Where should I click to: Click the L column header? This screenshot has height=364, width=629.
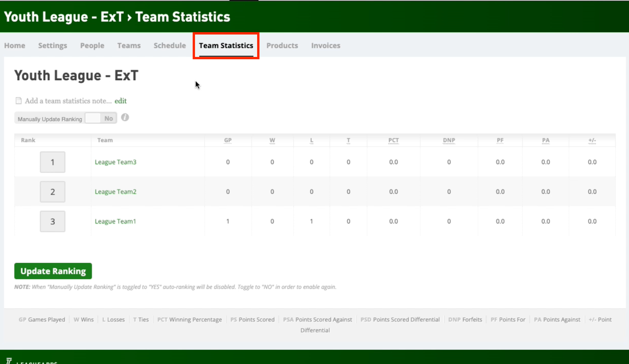[312, 140]
